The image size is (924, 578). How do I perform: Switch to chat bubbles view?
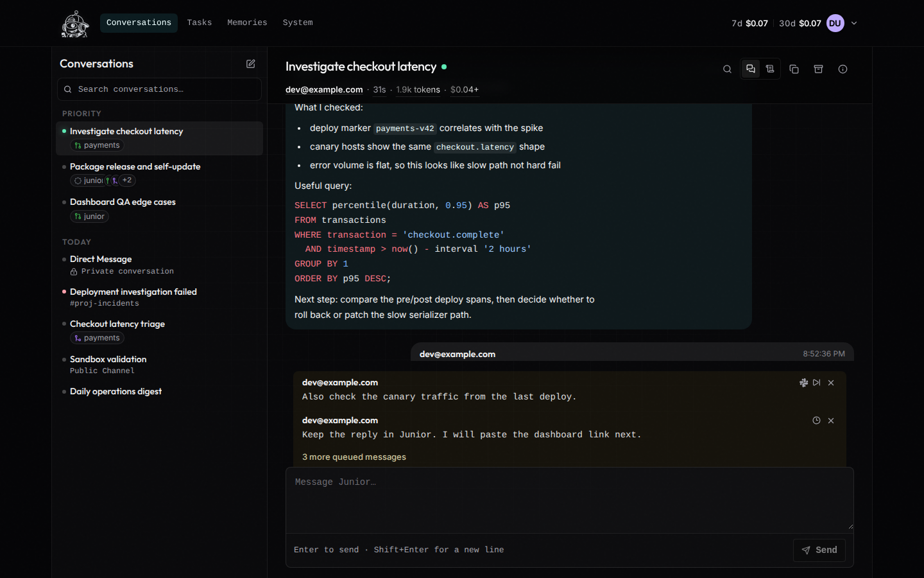(x=750, y=69)
